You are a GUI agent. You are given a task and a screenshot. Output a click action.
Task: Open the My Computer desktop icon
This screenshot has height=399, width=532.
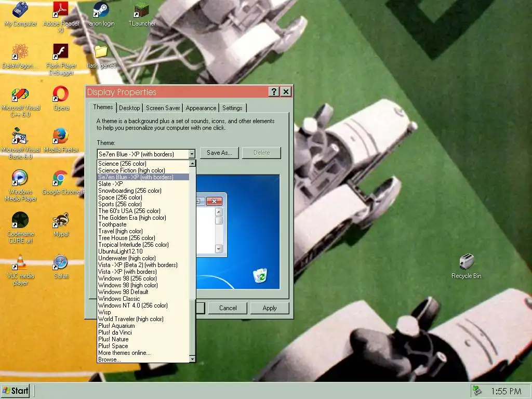(x=20, y=14)
